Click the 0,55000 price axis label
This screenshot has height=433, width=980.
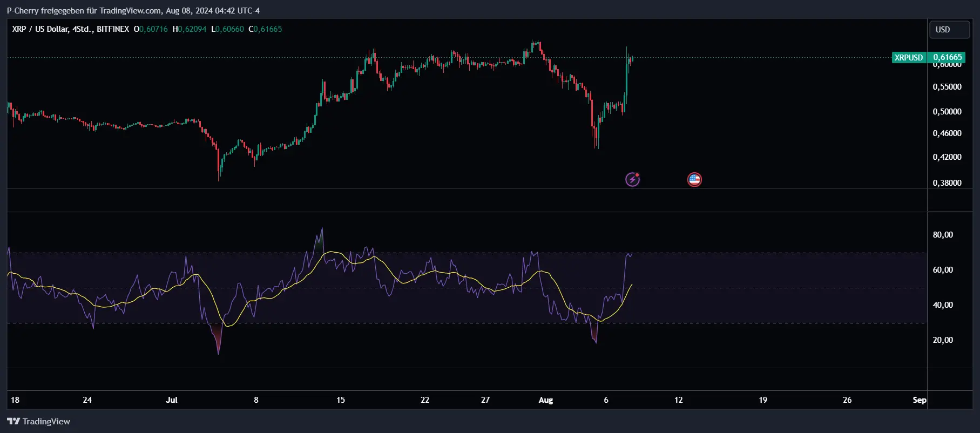click(x=947, y=87)
